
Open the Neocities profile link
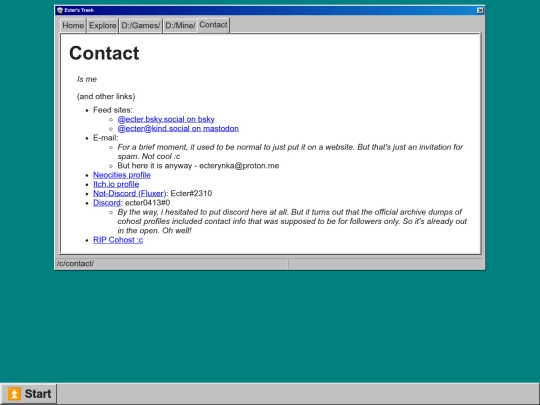click(x=122, y=175)
